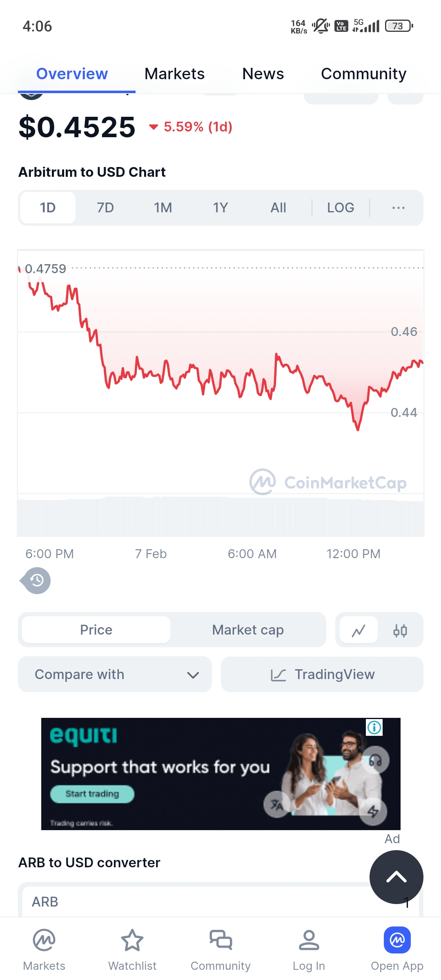Open the TradingView chart button
The image size is (441, 980).
(322, 674)
